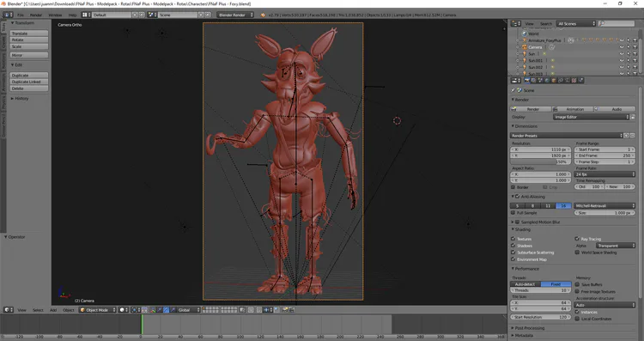Image resolution: width=644 pixels, height=341 pixels.
Task: Toggle Environment Map checkbox
Action: [x=513, y=259]
